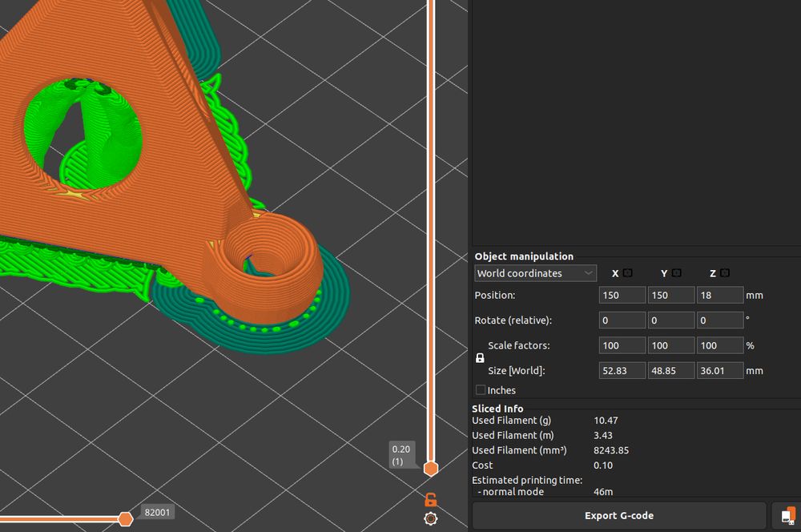The width and height of the screenshot is (801, 532).
Task: Click the orange handle on the bottom slider
Action: [127, 518]
